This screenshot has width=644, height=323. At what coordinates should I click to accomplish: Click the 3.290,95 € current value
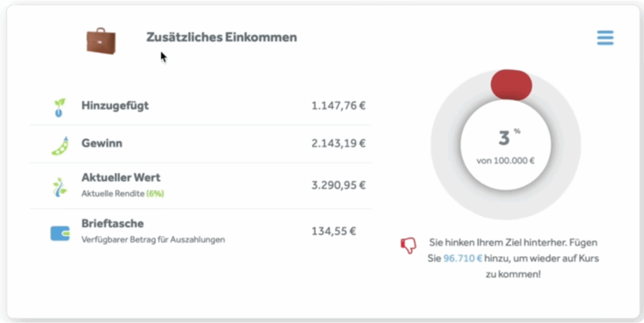pos(338,186)
